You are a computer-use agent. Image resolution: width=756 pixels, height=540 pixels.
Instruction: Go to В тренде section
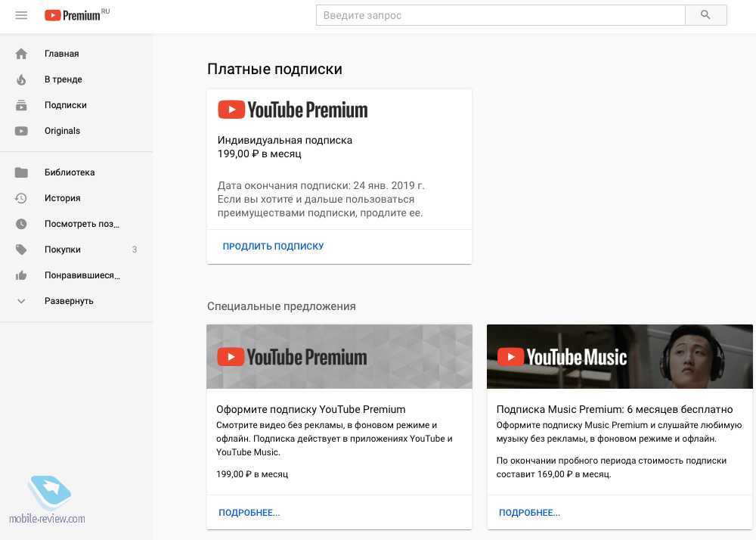[x=64, y=79]
